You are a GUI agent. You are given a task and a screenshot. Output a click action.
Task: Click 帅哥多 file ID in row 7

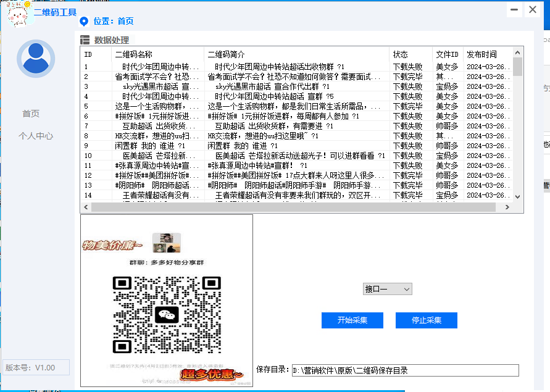click(448, 126)
